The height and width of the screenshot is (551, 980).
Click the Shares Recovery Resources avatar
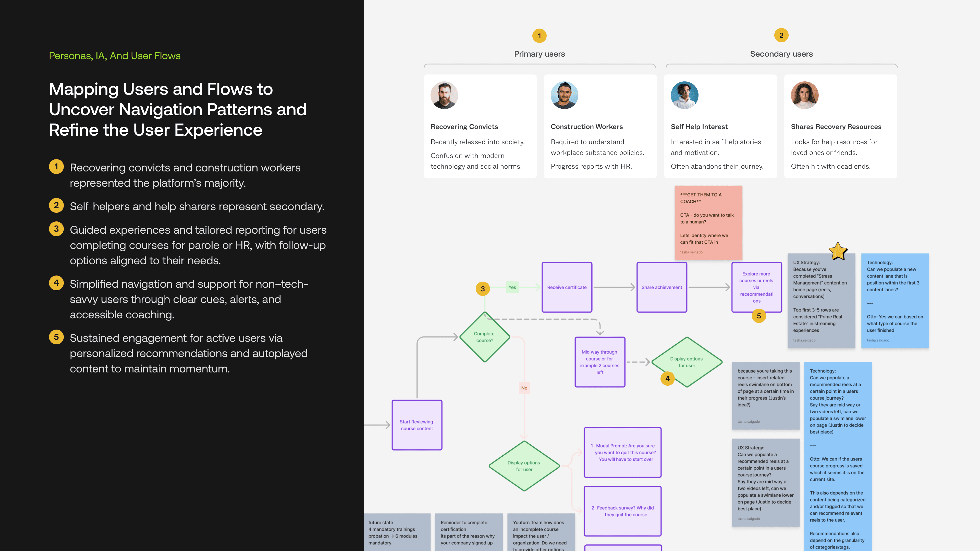point(805,95)
